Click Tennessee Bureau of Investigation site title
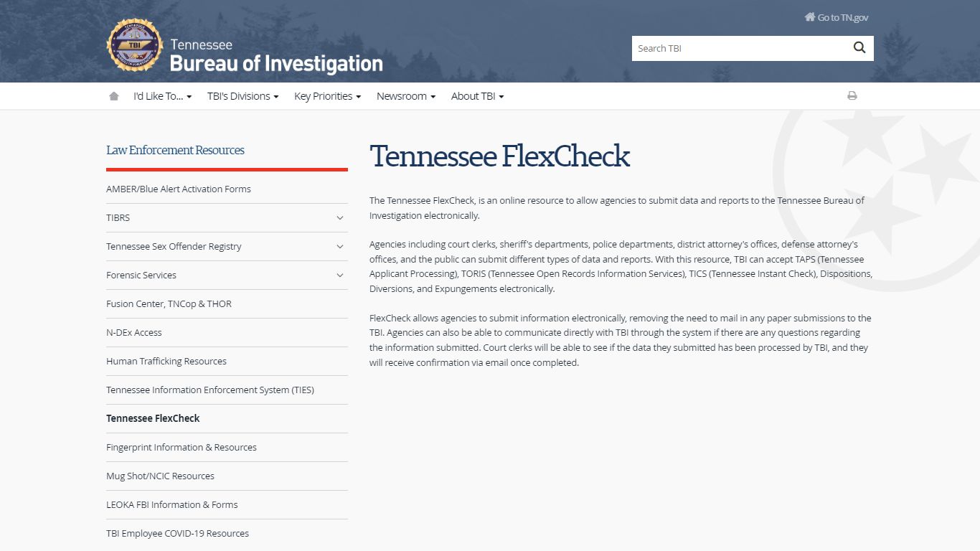 coord(276,56)
